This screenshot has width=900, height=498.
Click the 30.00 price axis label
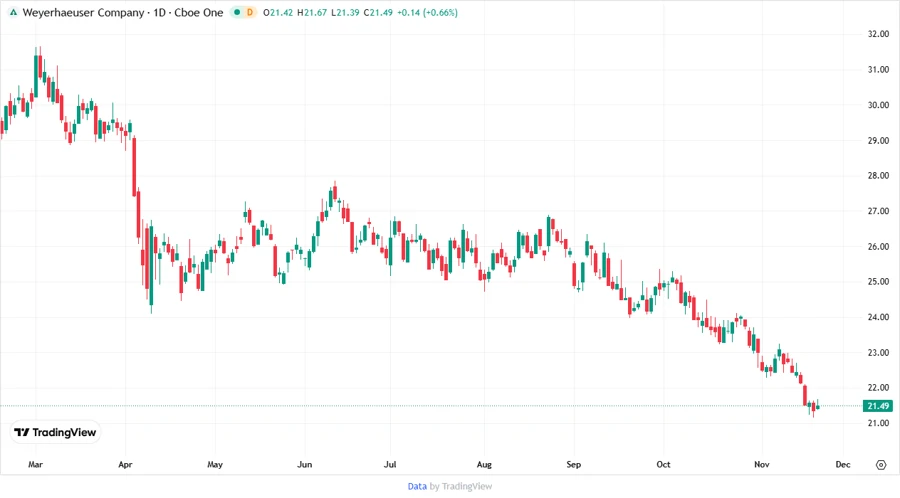tap(878, 105)
